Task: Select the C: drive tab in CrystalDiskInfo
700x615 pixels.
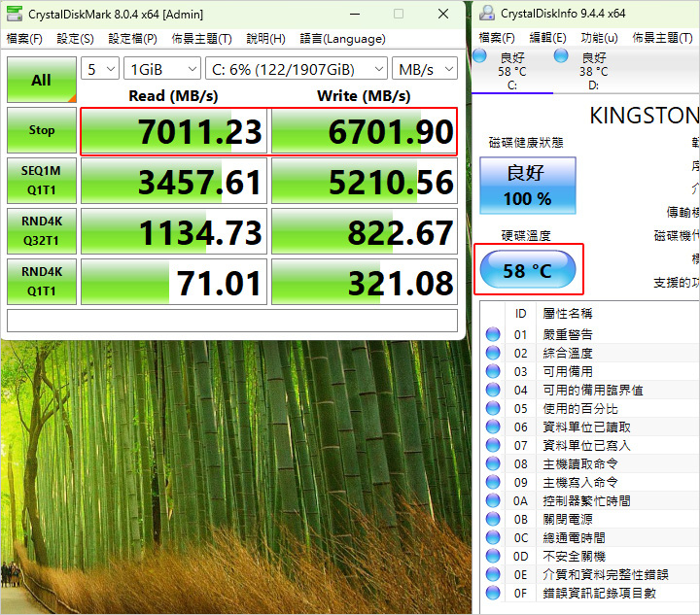Action: coord(512,71)
